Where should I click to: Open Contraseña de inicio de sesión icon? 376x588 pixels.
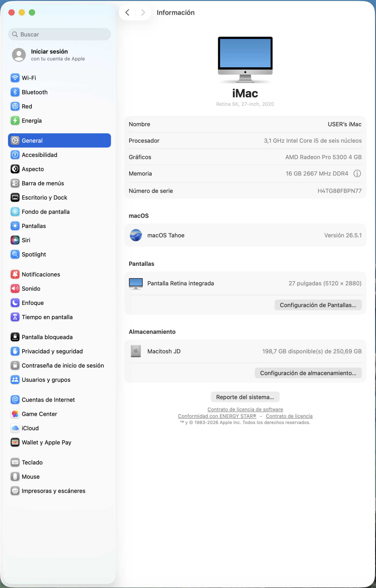tap(15, 365)
